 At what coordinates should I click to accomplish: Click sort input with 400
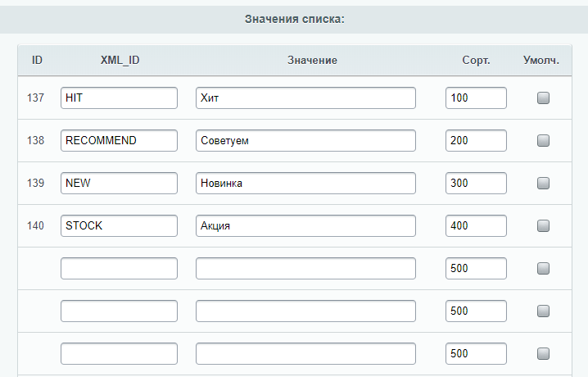point(476,226)
